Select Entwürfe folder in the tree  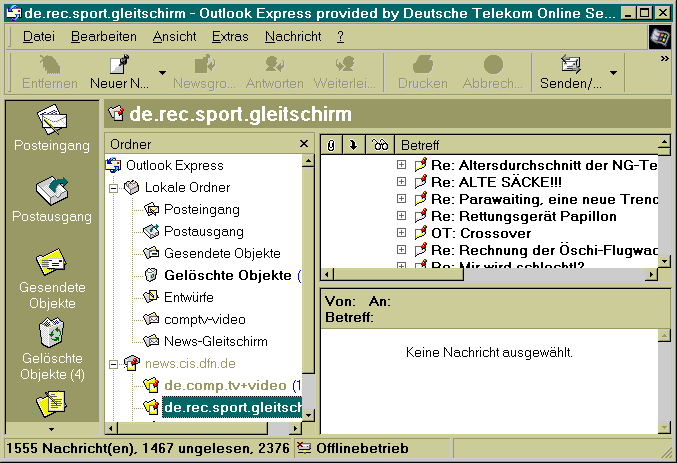[189, 298]
